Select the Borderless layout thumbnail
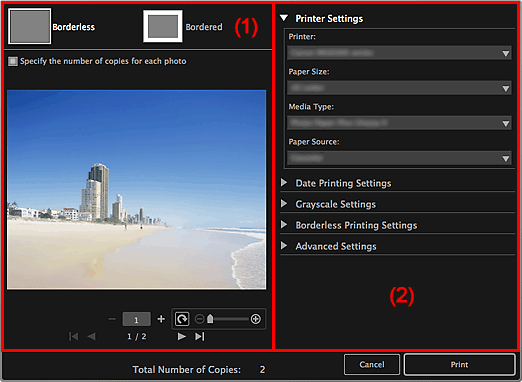 pyautogui.click(x=30, y=26)
